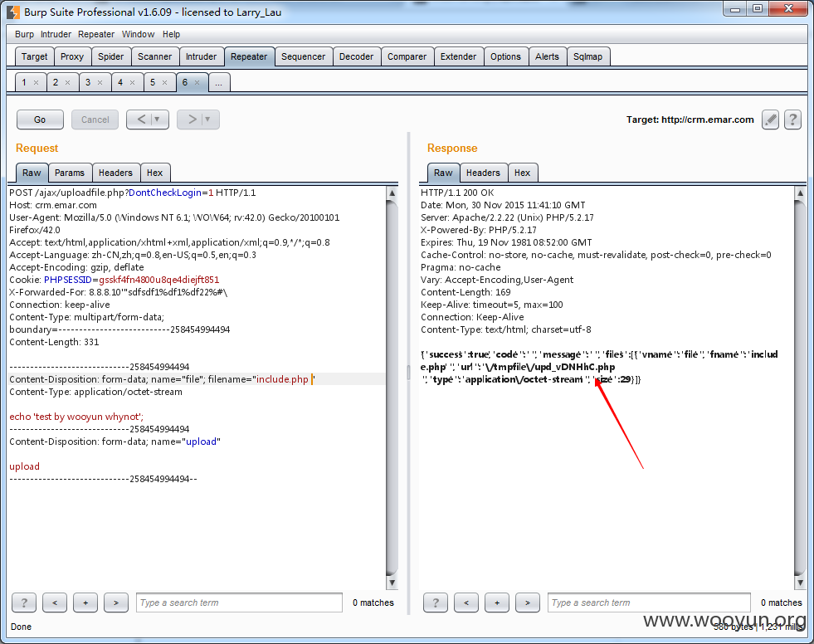This screenshot has height=644, width=814.
Task: Switch to the Proxy tab
Action: pyautogui.click(x=72, y=56)
